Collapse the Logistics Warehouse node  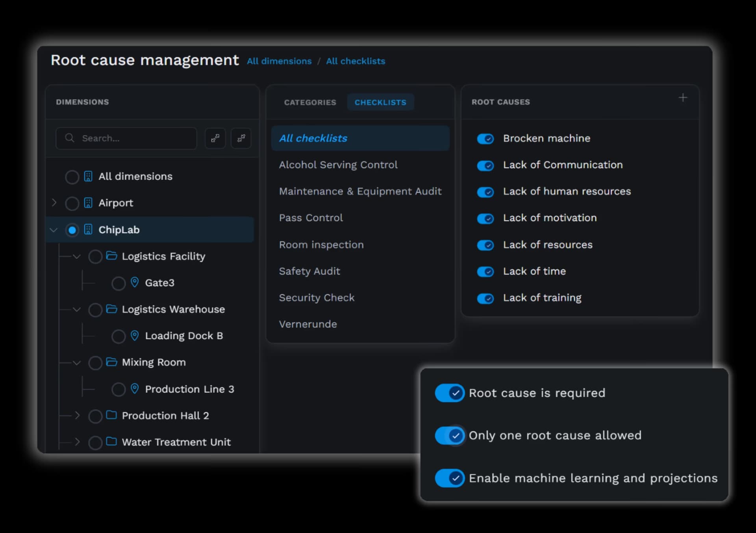pyautogui.click(x=77, y=309)
